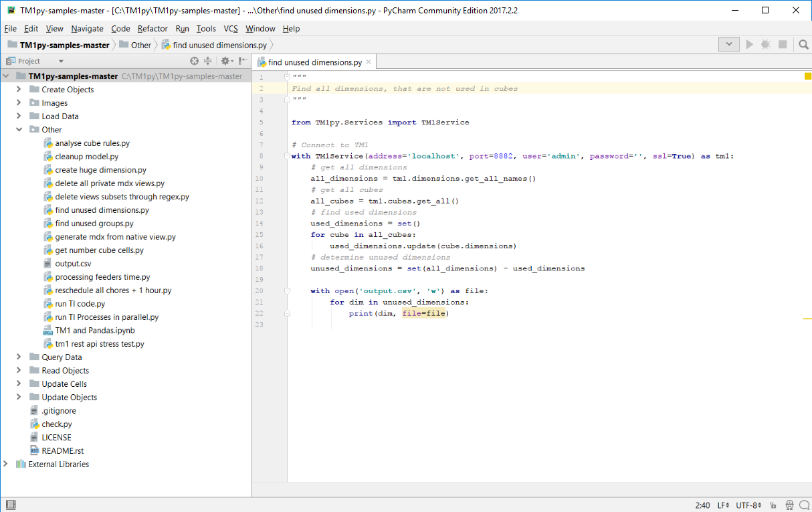812x512 pixels.
Task: Select the find unused dimensions.py editor tab
Action: point(314,62)
